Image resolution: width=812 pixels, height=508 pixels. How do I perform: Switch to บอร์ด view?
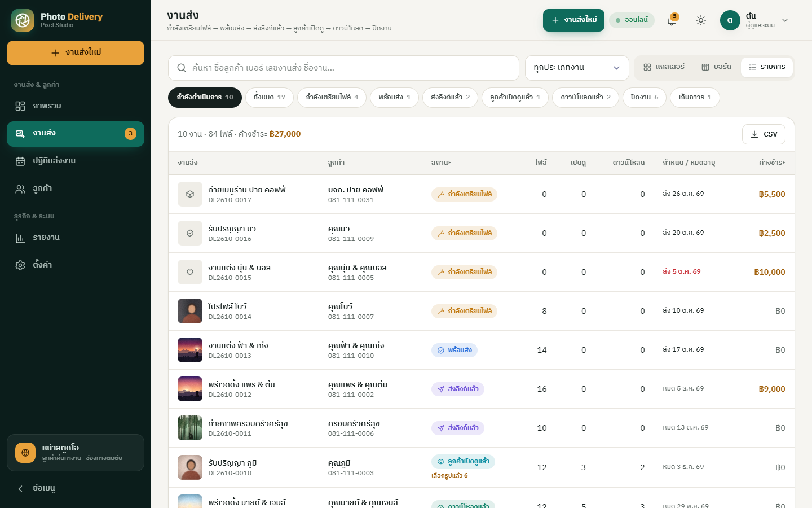716,67
